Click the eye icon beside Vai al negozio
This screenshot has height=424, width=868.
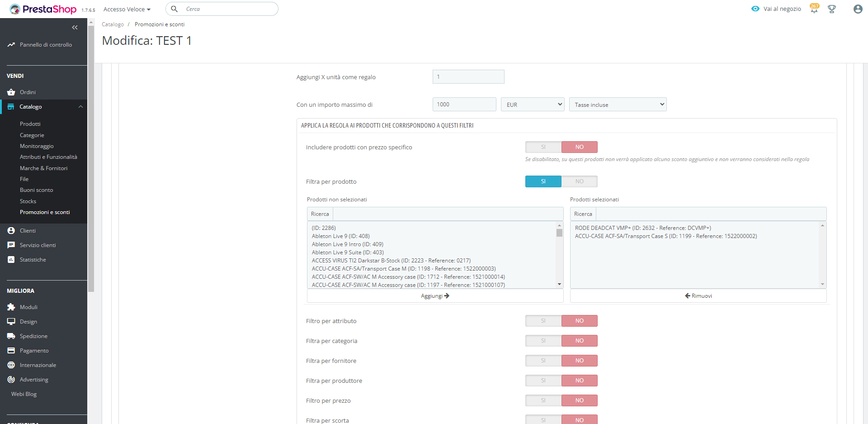click(755, 9)
